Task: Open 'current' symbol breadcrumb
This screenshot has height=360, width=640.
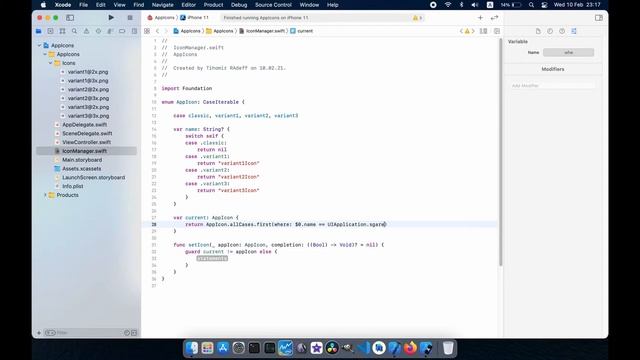Action: pyautogui.click(x=301, y=31)
